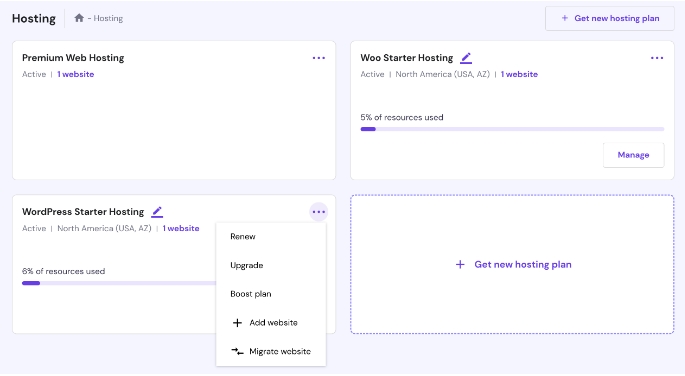The width and height of the screenshot is (685, 376).
Task: Click the arrows icon beside Migrate website
Action: pyautogui.click(x=237, y=351)
